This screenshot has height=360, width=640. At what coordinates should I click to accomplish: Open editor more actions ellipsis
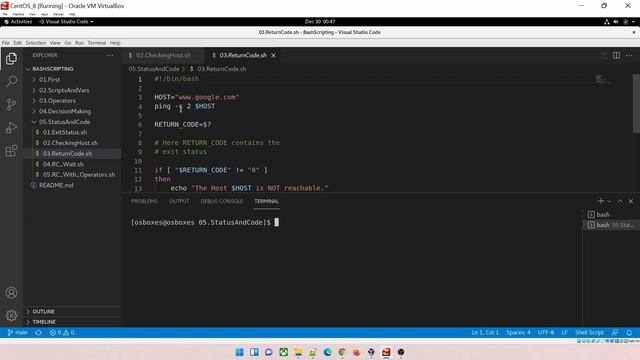(629, 55)
